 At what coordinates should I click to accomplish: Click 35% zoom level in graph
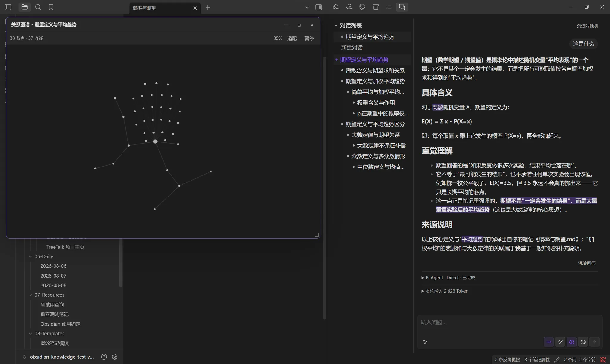pos(278,38)
